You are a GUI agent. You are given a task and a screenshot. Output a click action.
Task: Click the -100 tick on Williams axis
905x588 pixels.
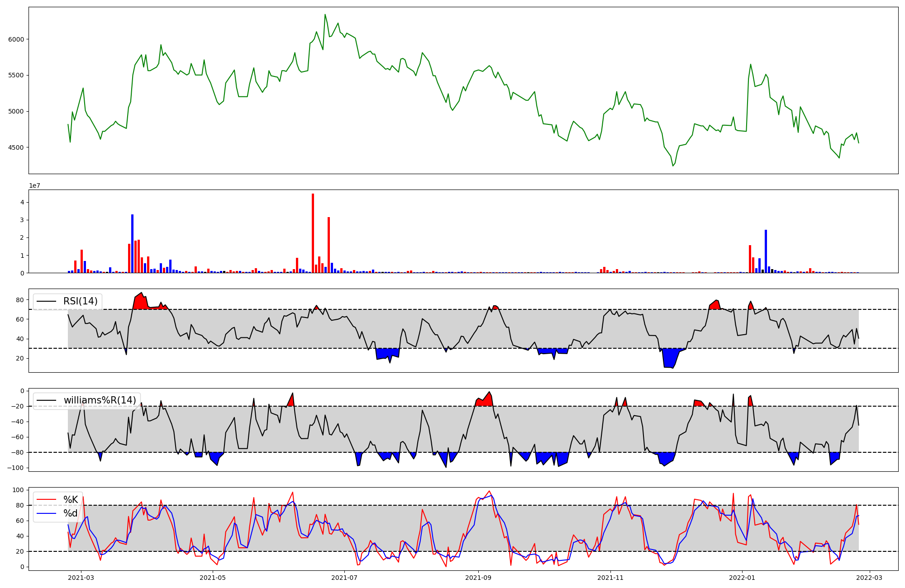coord(16,468)
